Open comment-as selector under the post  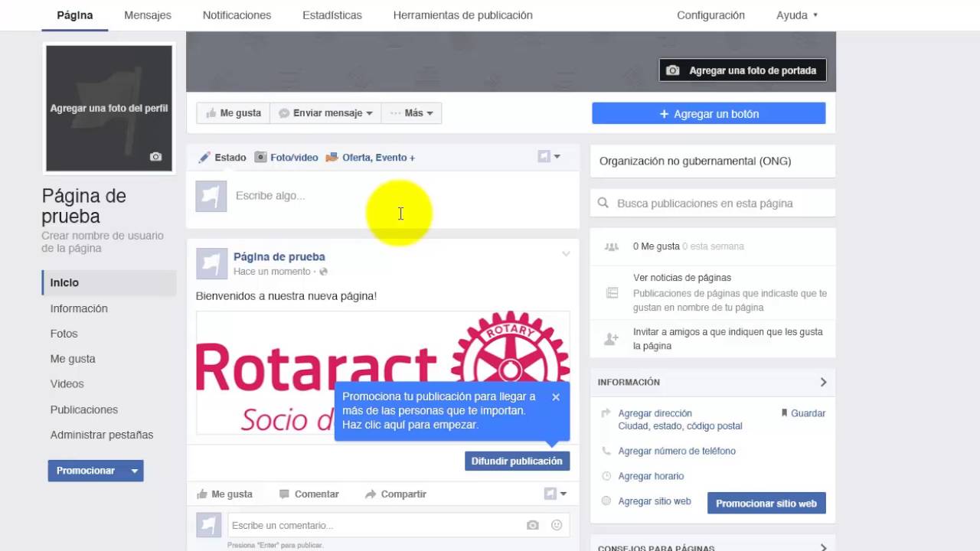point(555,494)
